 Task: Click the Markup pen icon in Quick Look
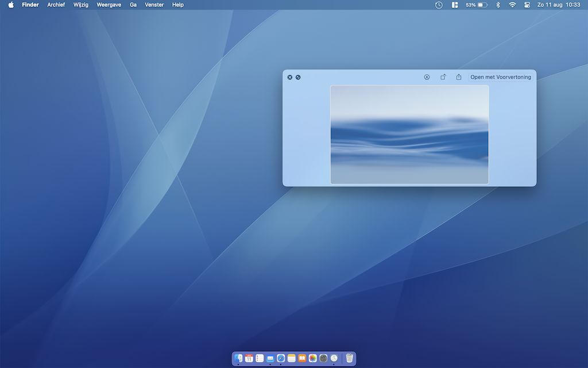click(x=427, y=77)
